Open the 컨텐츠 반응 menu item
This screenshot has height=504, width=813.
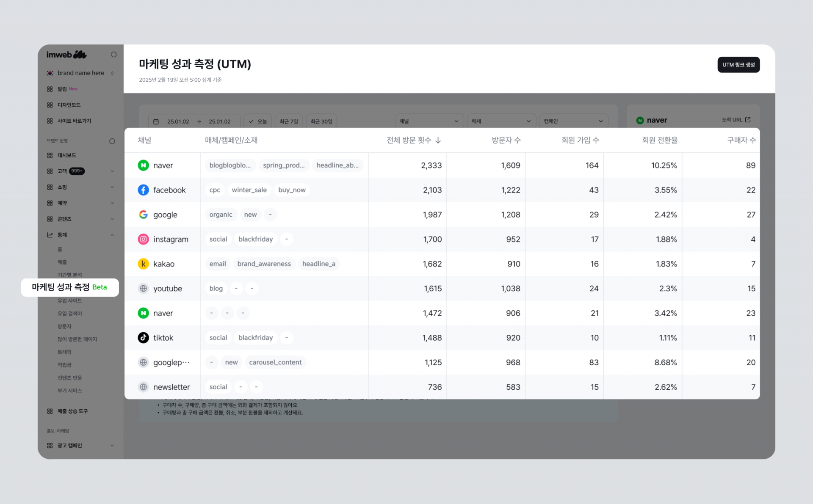[70, 378]
